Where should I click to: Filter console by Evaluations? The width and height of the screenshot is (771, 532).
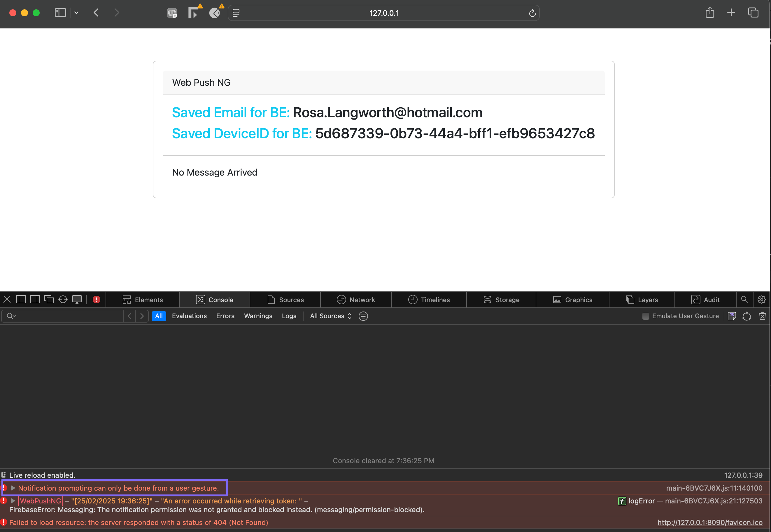[x=189, y=316]
